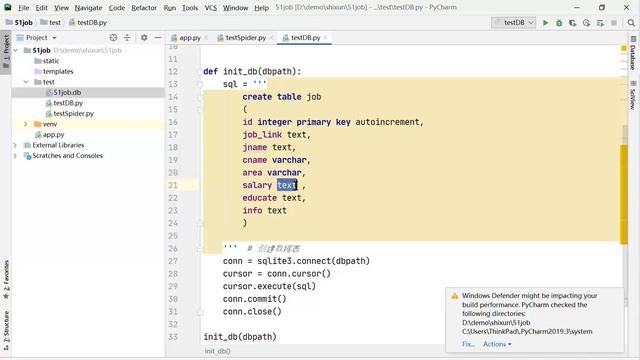
Task: Click the locate file target icon
Action: (x=113, y=38)
